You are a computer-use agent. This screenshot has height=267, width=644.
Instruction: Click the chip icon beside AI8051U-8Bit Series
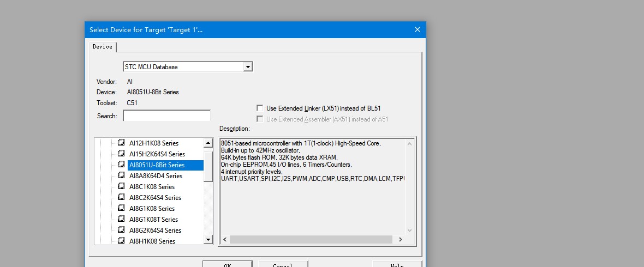(121, 165)
